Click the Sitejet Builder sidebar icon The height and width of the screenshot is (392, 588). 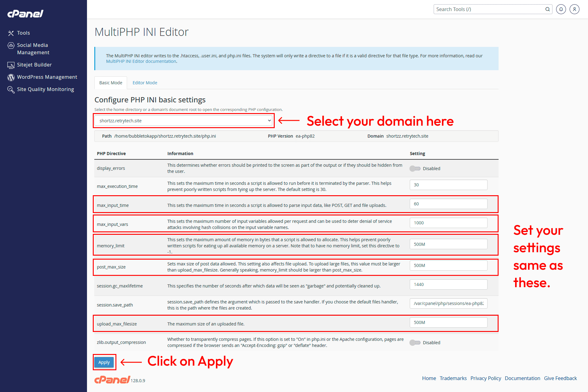pos(11,65)
